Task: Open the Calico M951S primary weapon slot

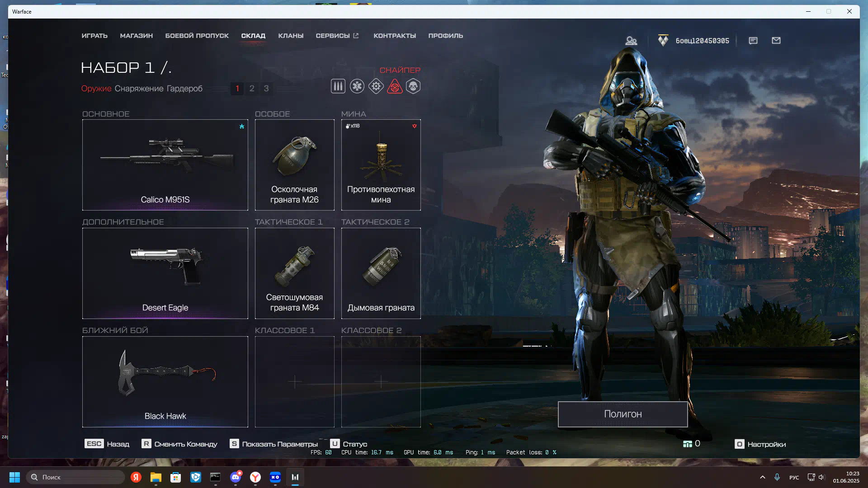Action: [165, 165]
